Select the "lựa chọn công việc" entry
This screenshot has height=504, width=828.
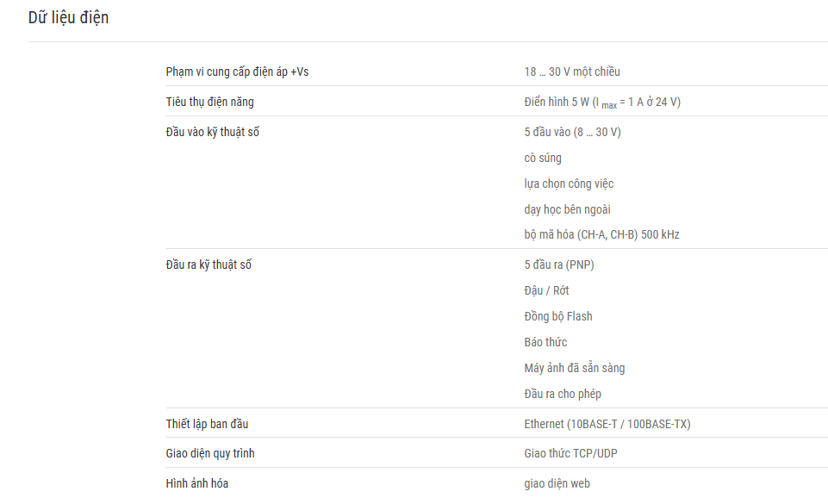(x=569, y=184)
